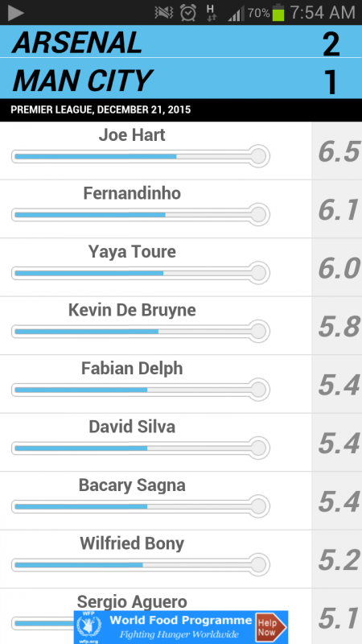This screenshot has height=644, width=362.
Task: Tap the vibrate mode status icon
Action: click(164, 13)
